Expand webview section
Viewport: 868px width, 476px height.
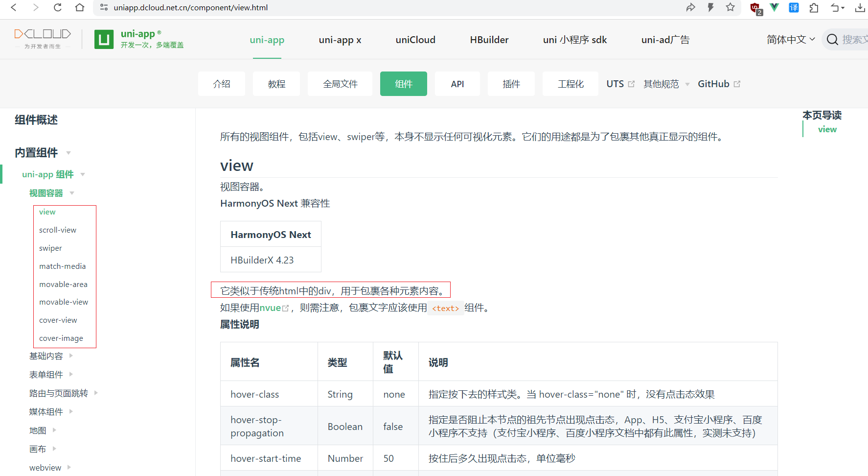coord(50,468)
